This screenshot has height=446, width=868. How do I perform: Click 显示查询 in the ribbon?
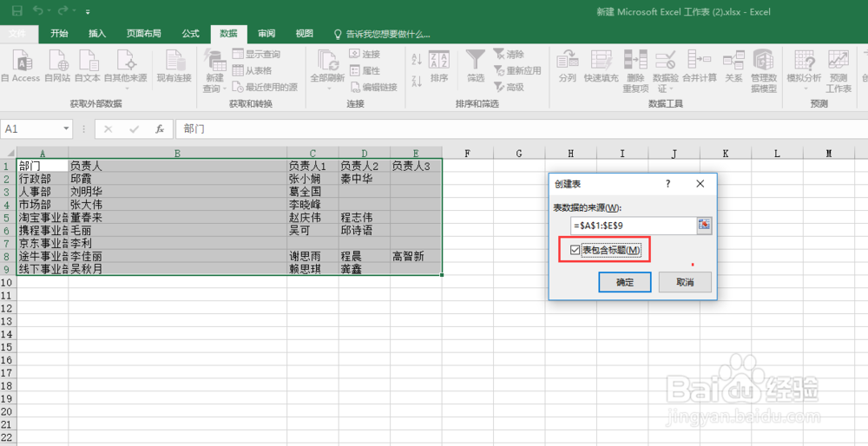pos(256,54)
